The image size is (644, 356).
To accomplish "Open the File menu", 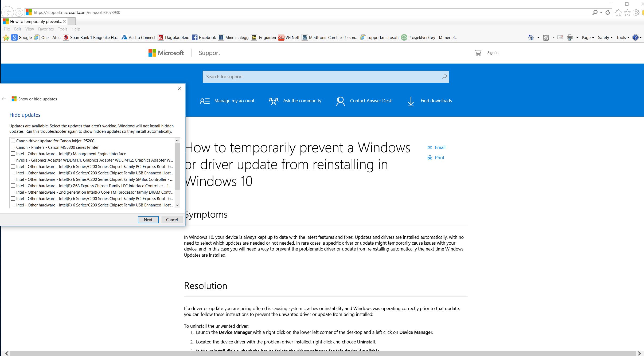I will point(7,29).
